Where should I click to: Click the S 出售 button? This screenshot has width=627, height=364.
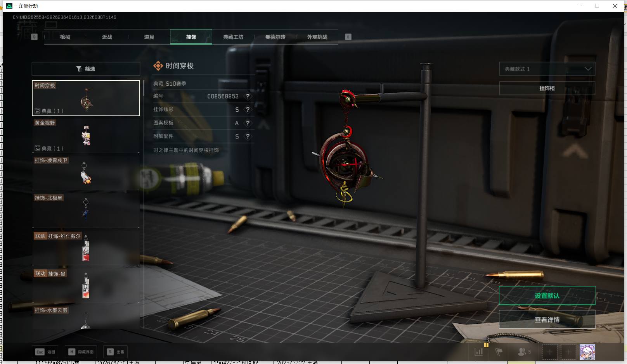(x=116, y=352)
